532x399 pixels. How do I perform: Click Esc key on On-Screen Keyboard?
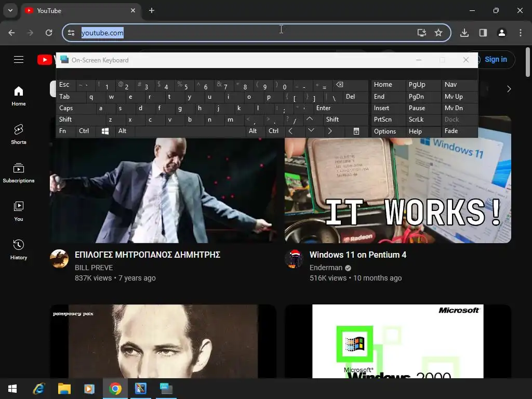point(66,85)
